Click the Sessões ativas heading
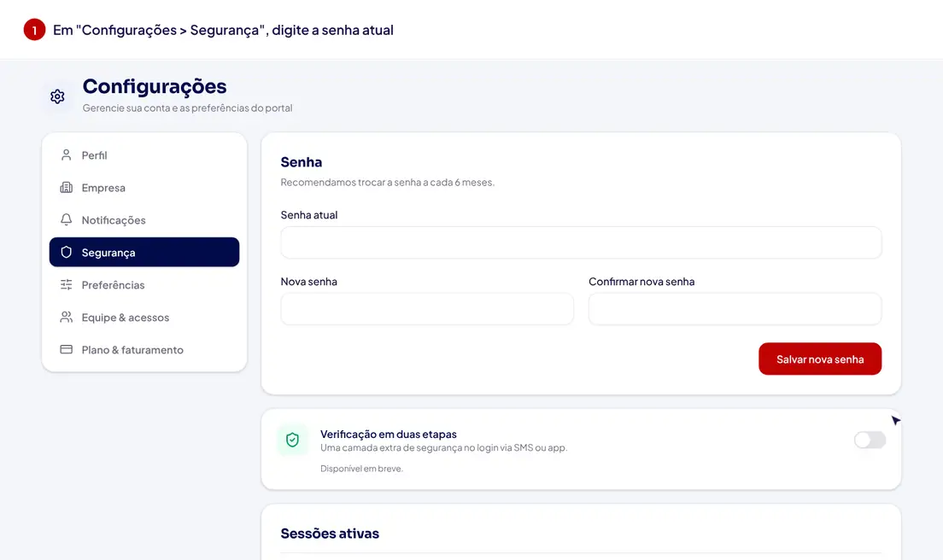 pyautogui.click(x=330, y=534)
